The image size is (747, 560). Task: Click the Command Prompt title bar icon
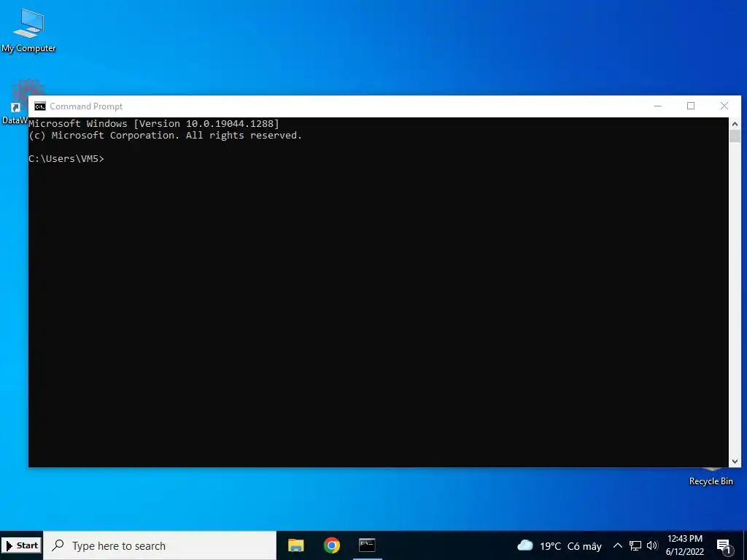coord(40,106)
